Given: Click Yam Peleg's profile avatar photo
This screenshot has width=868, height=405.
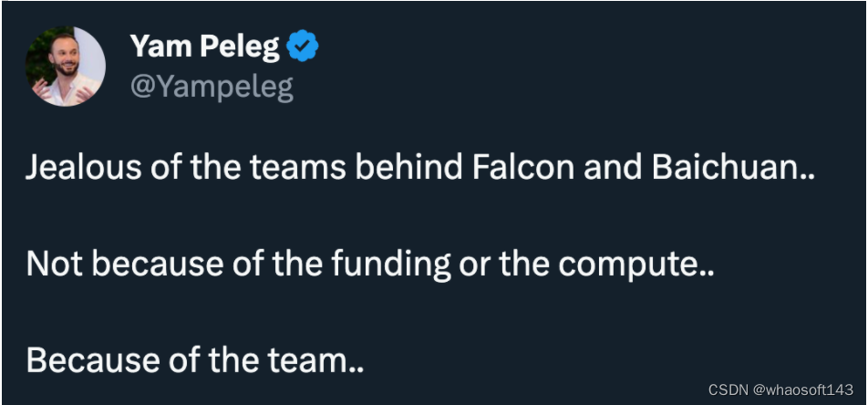Looking at the screenshot, I should (66, 67).
